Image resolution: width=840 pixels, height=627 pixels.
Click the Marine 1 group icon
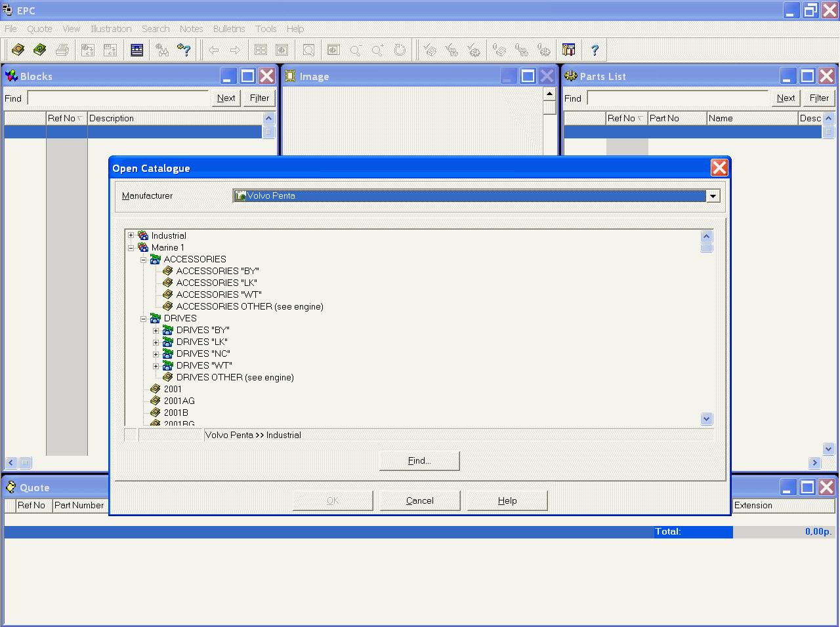coord(143,247)
